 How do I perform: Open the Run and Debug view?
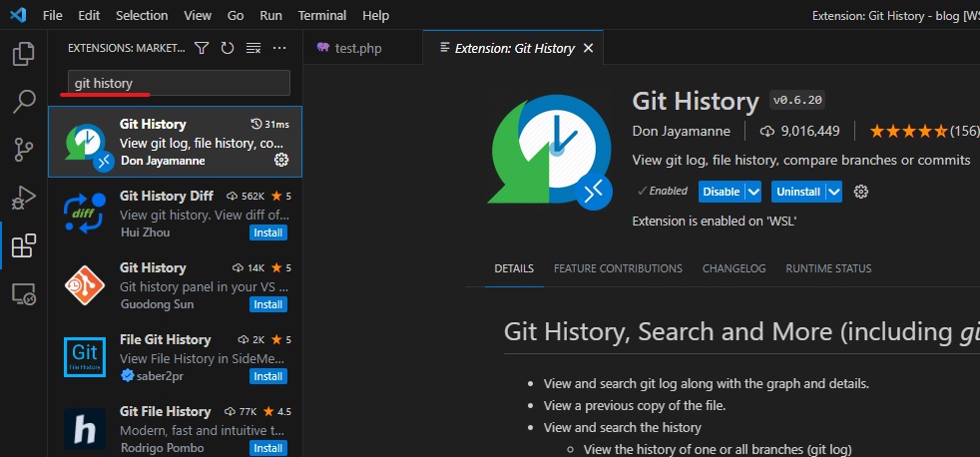click(x=24, y=198)
